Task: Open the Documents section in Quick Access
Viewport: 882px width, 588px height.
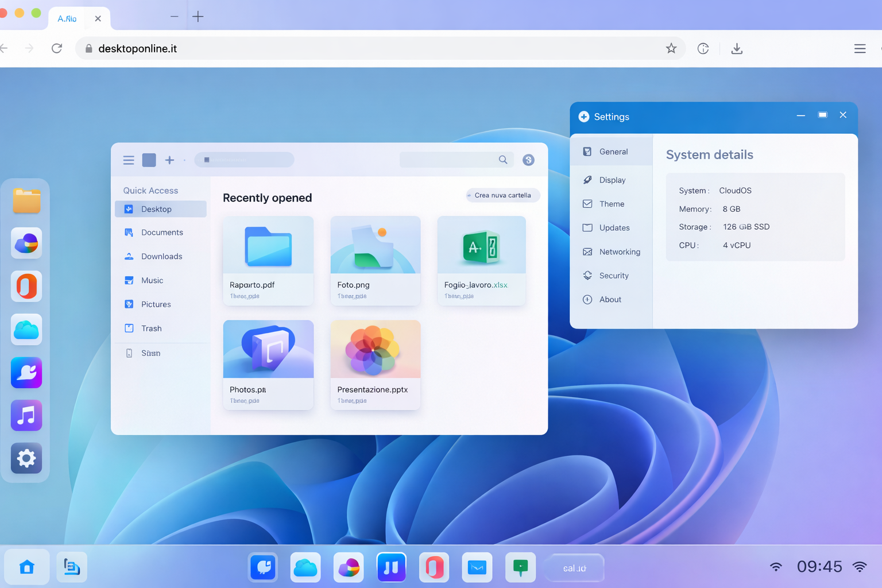Action: coord(162,232)
